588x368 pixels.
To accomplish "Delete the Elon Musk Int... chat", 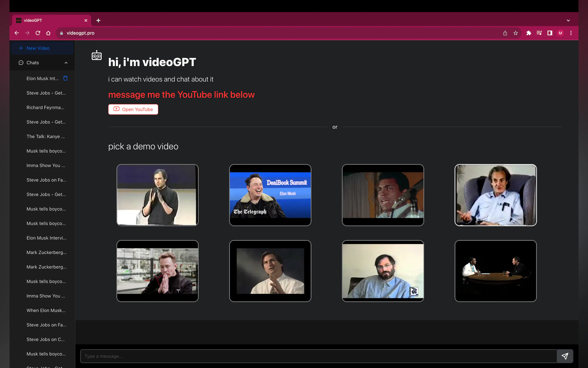I will coord(65,78).
